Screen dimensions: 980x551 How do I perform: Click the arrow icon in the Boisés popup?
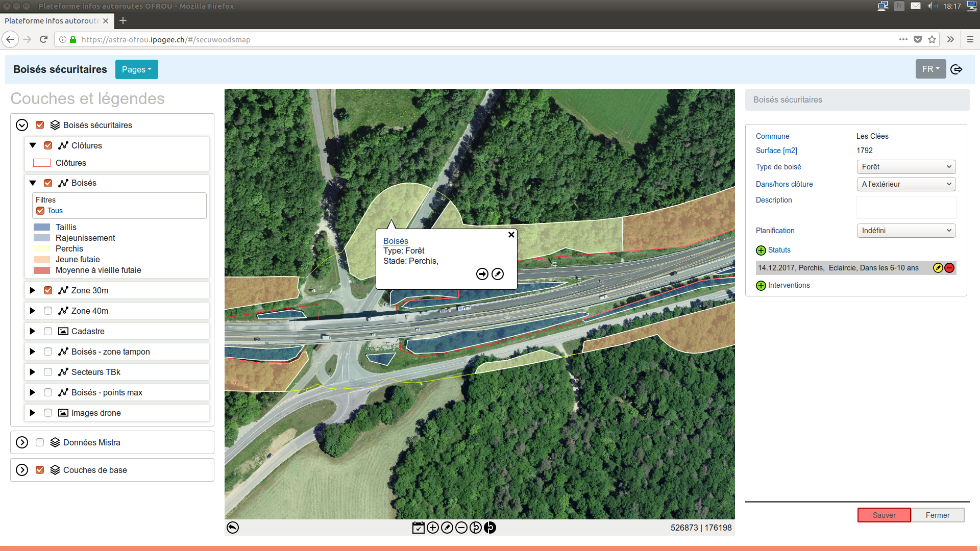(482, 274)
